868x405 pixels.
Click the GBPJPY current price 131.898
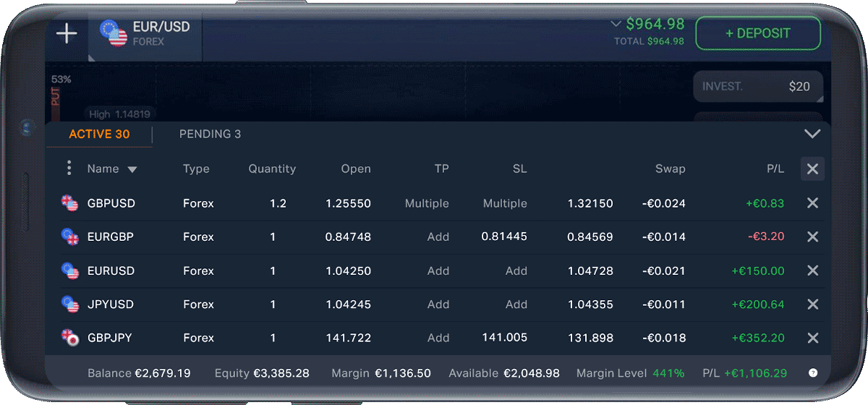click(x=591, y=338)
